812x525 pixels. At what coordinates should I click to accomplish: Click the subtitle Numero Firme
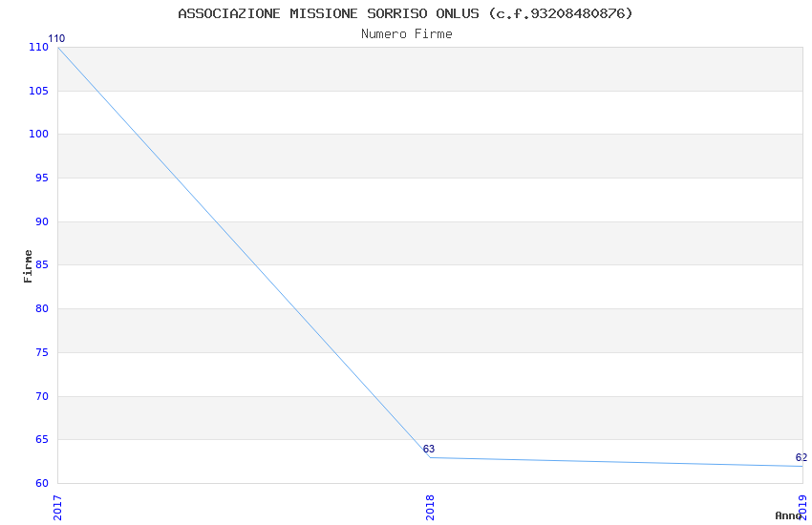coord(407,33)
